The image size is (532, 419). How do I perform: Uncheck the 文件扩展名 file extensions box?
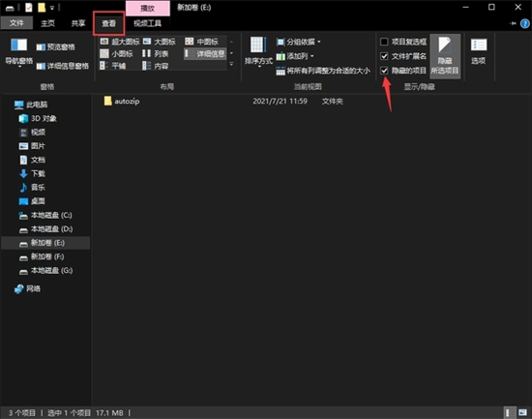384,56
